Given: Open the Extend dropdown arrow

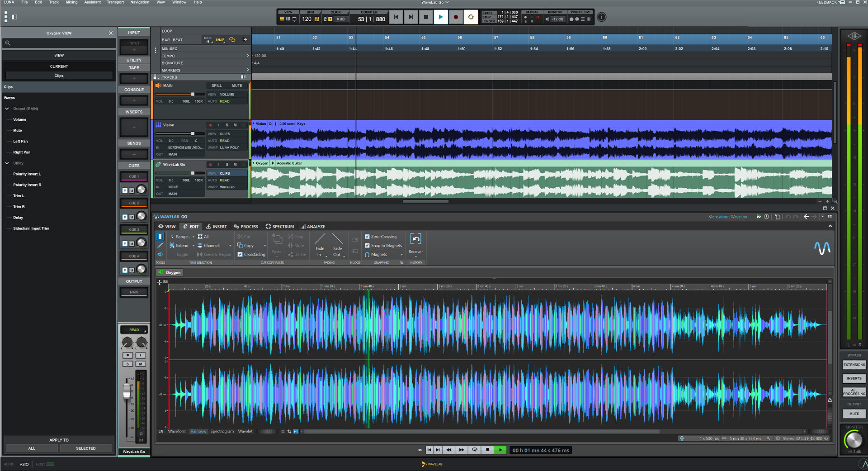Looking at the screenshot, I should (x=193, y=246).
